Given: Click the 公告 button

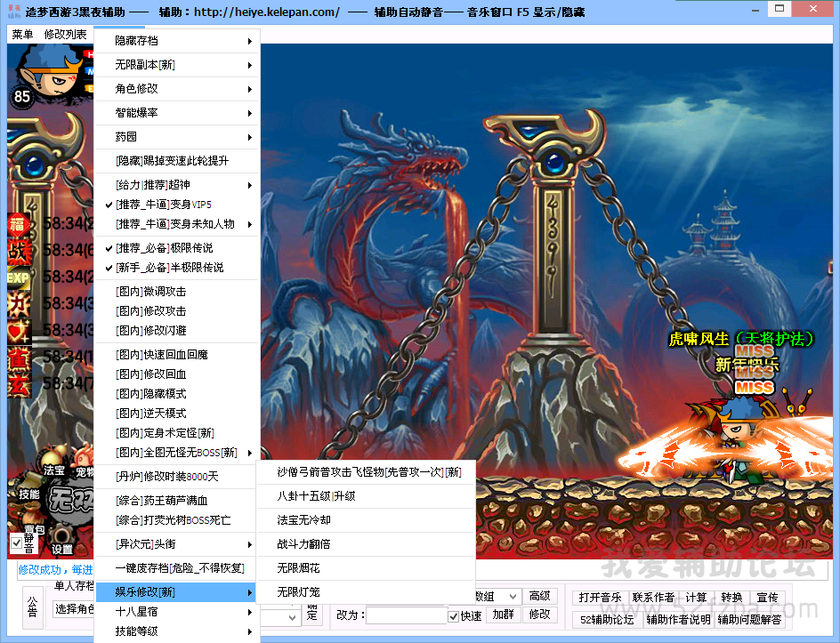Looking at the screenshot, I should coord(33,608).
